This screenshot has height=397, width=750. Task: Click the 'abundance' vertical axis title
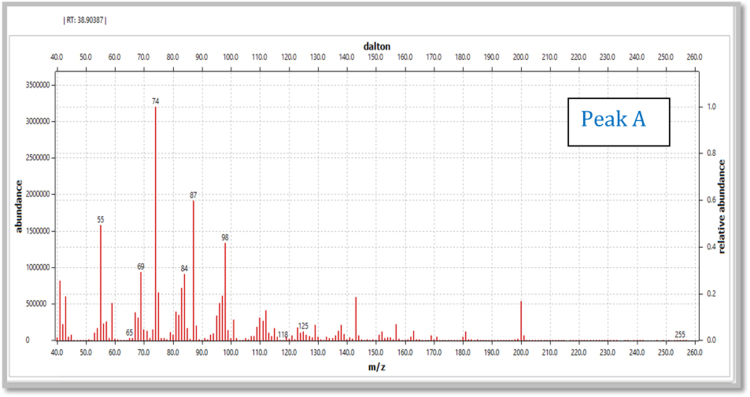pos(19,206)
